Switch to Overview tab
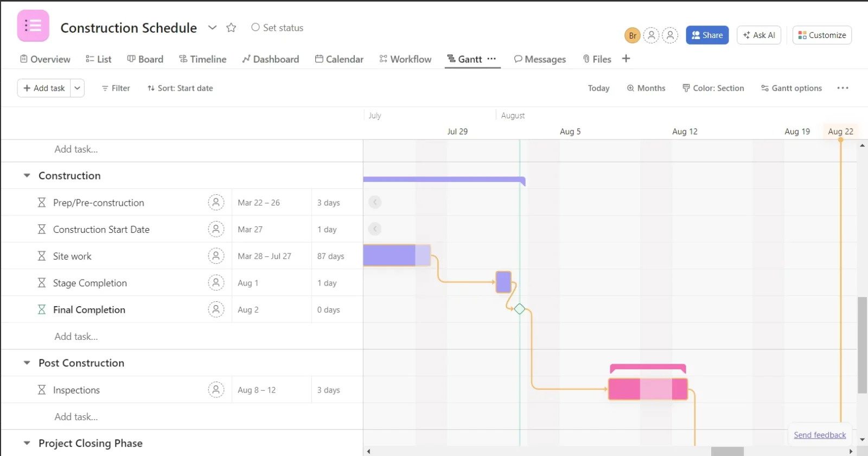 point(45,59)
